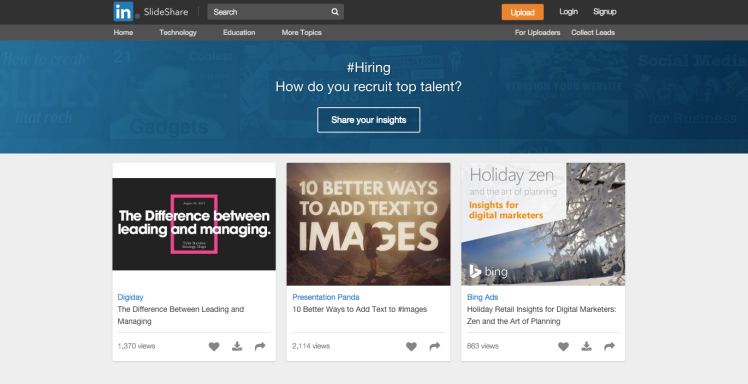Open the Technology nav item

click(178, 32)
